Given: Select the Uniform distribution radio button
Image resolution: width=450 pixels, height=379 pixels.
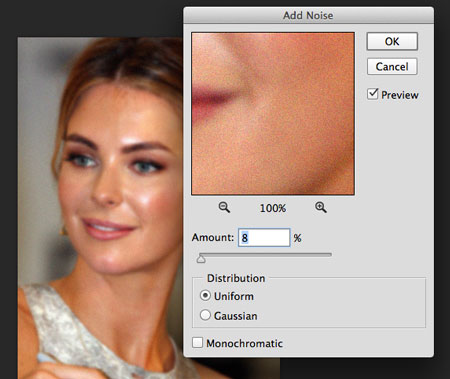Looking at the screenshot, I should (x=205, y=295).
